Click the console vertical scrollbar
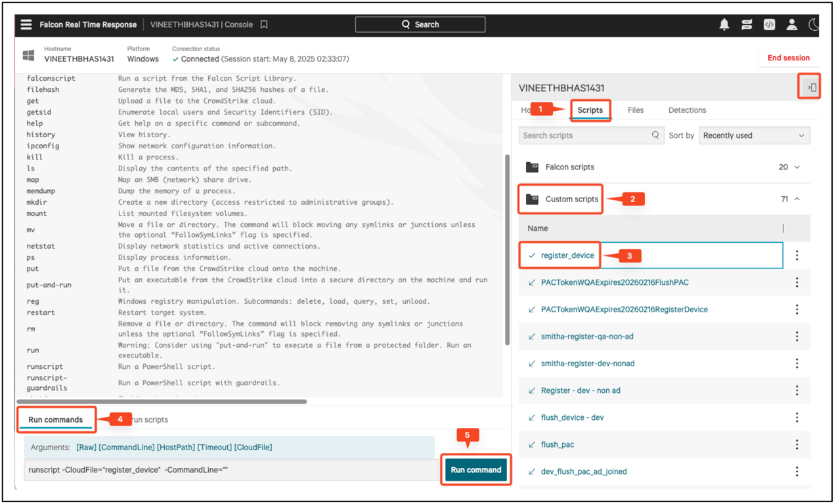This screenshot has width=834, height=504. 507,249
